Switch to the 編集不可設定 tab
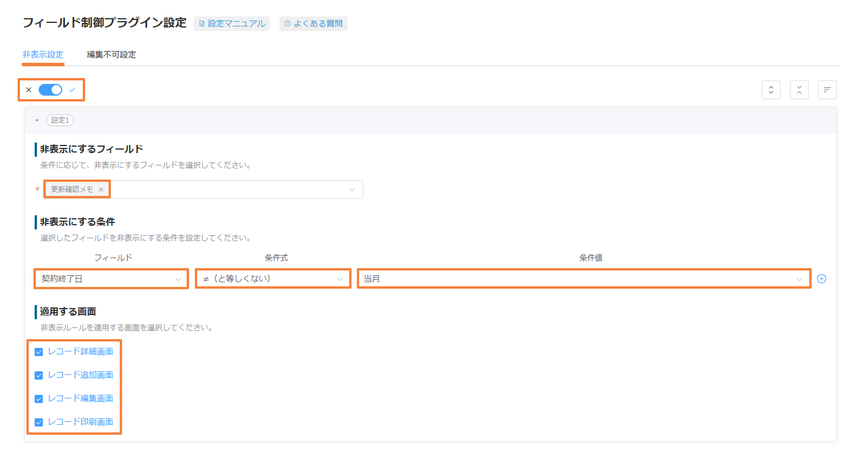The image size is (868, 450). (112, 55)
